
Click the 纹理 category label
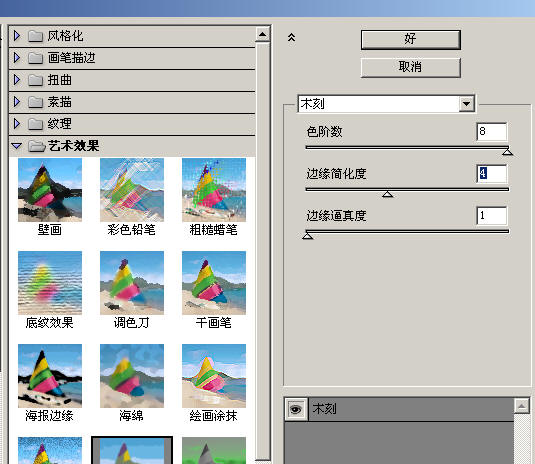pos(59,124)
